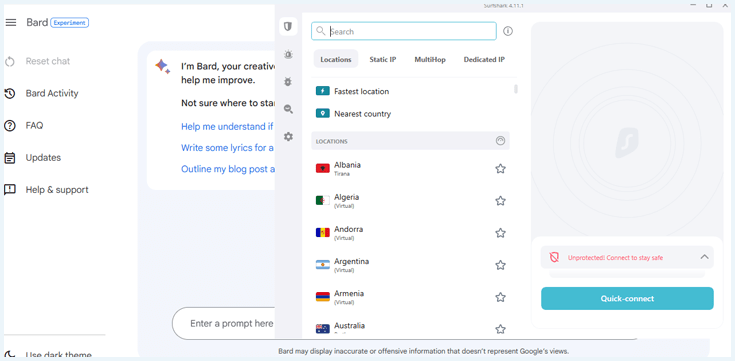Image resolution: width=735 pixels, height=361 pixels.
Task: Favorite Argentina with its star
Action: point(500,265)
